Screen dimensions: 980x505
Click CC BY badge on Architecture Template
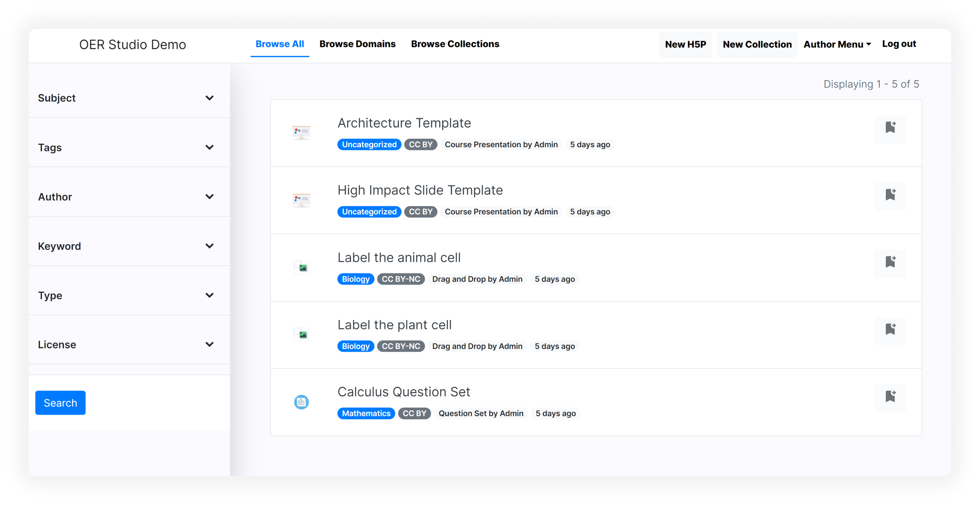[420, 145]
